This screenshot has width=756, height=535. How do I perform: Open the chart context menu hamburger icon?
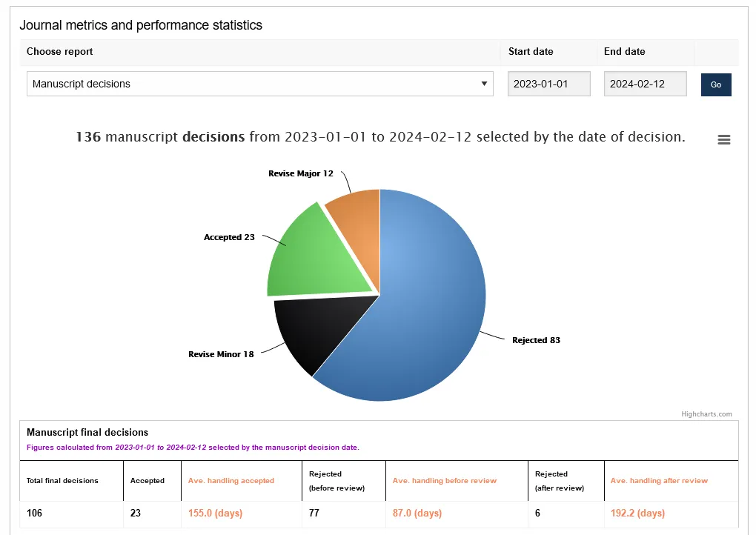tap(724, 140)
